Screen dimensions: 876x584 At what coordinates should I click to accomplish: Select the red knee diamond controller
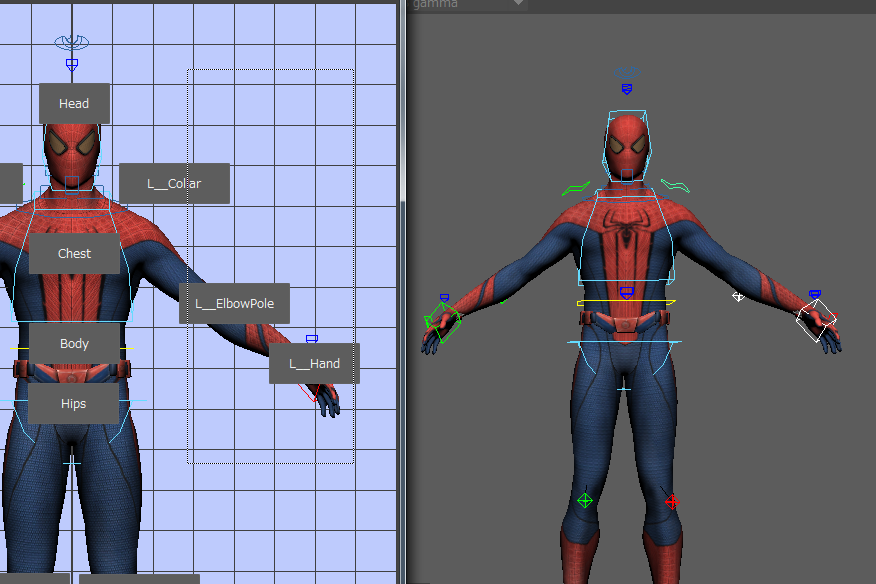[672, 500]
